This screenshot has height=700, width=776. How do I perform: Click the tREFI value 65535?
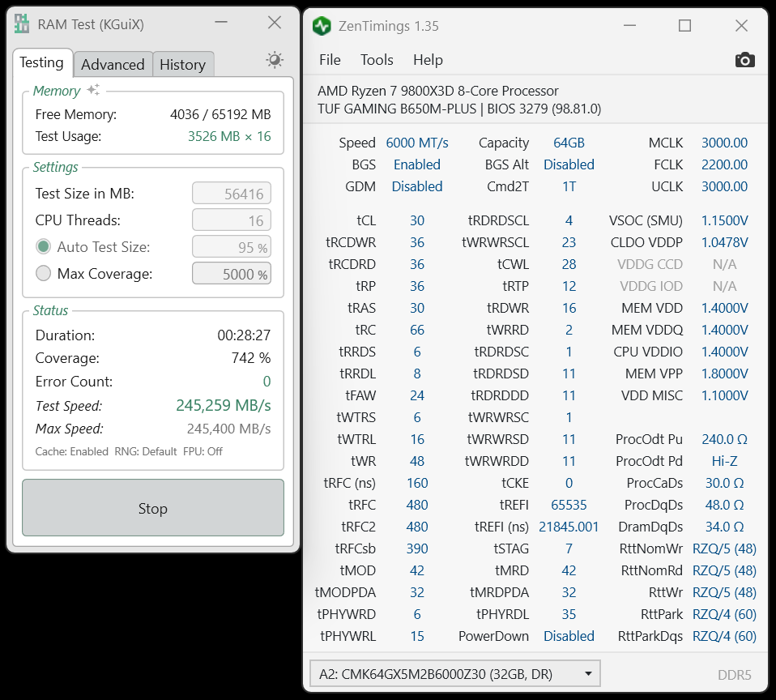coord(569,505)
